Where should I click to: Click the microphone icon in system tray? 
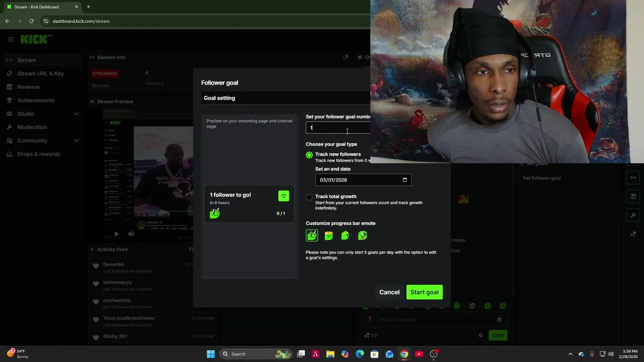pos(592,354)
